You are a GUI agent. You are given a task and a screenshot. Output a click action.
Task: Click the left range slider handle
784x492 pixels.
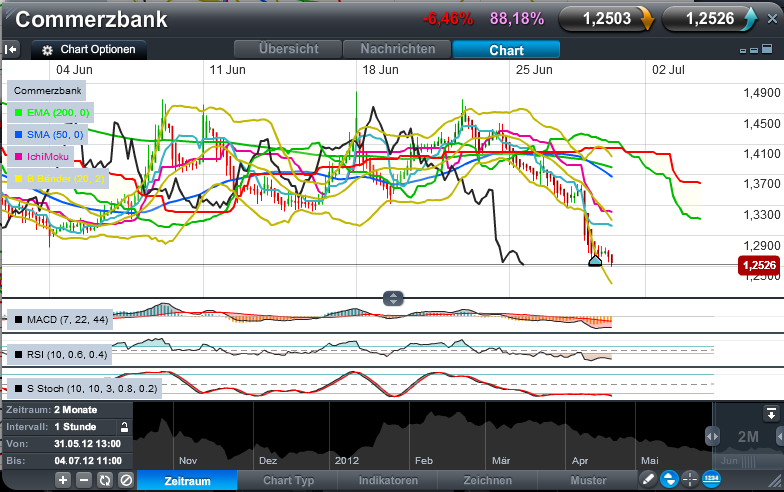[712, 436]
